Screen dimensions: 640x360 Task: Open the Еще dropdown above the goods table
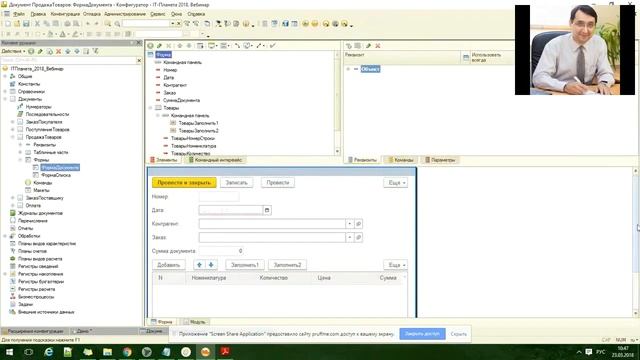[396, 265]
